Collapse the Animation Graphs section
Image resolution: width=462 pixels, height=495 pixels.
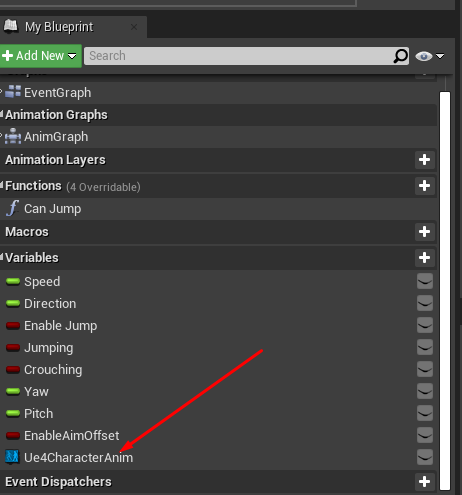click(2, 114)
